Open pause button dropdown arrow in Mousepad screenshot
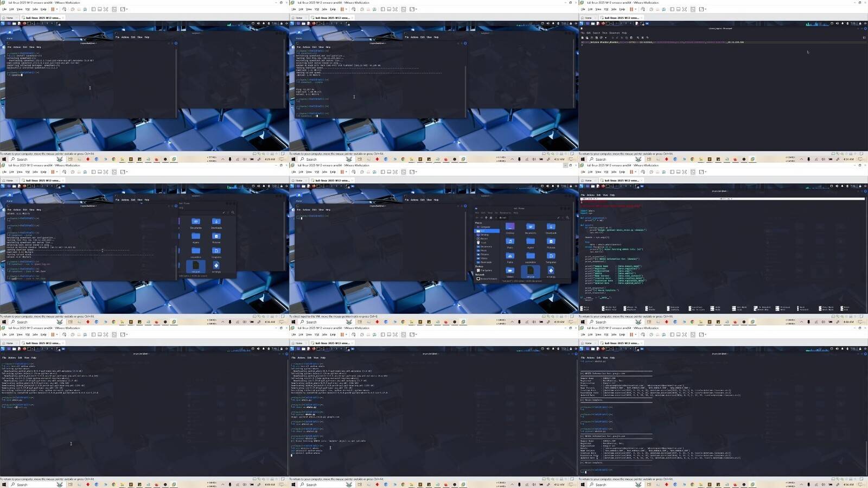868x488 pixels. point(636,9)
